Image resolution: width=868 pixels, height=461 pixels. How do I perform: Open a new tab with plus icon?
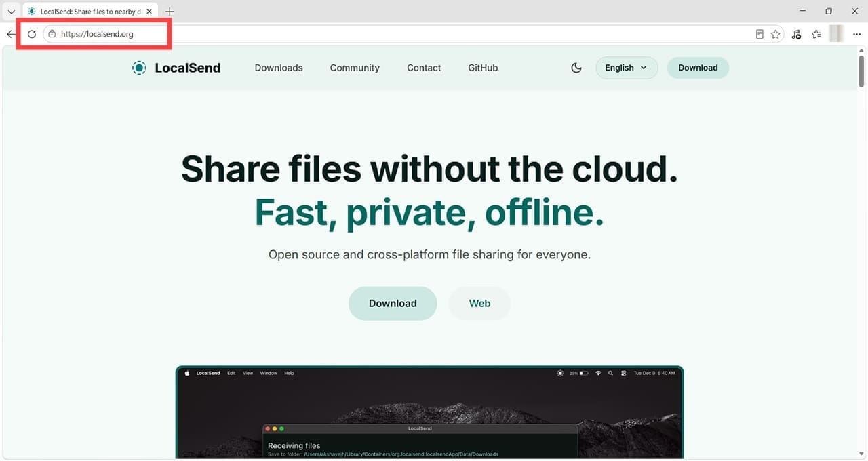click(170, 12)
